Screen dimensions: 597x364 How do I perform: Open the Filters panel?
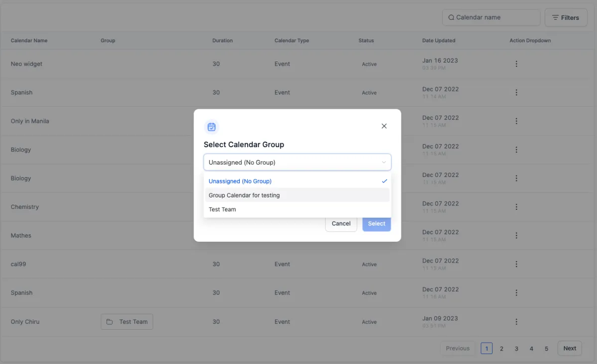(566, 17)
